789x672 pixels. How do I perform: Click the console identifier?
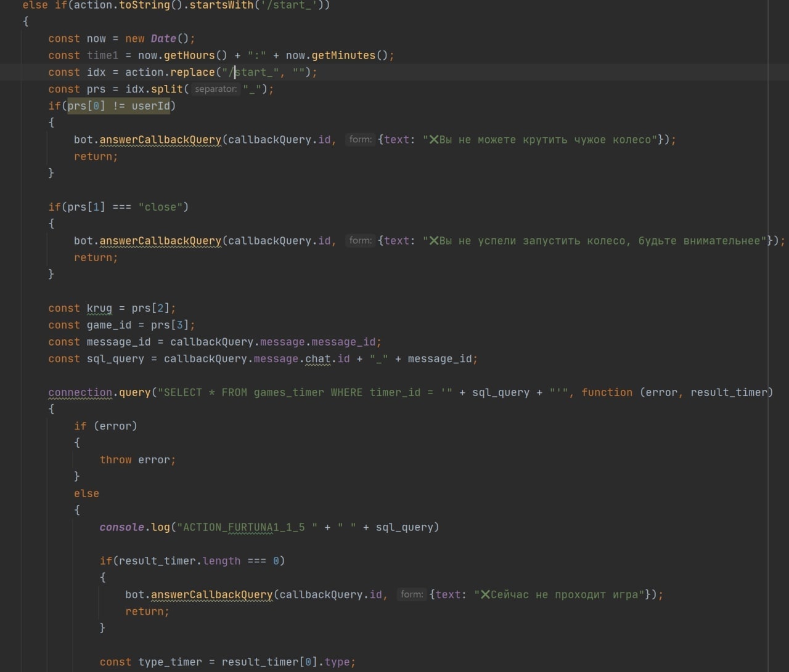coord(122,527)
